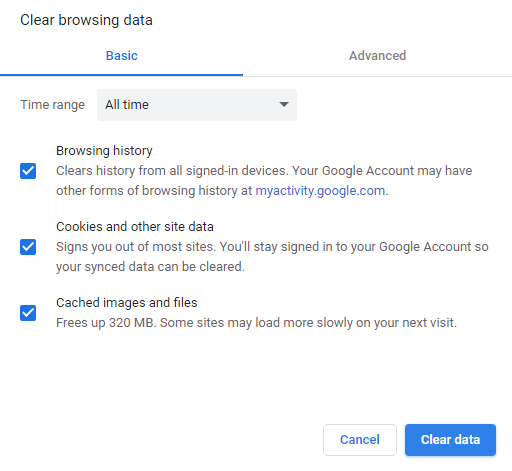Select the Basic tab
This screenshot has width=512, height=471.
(122, 56)
